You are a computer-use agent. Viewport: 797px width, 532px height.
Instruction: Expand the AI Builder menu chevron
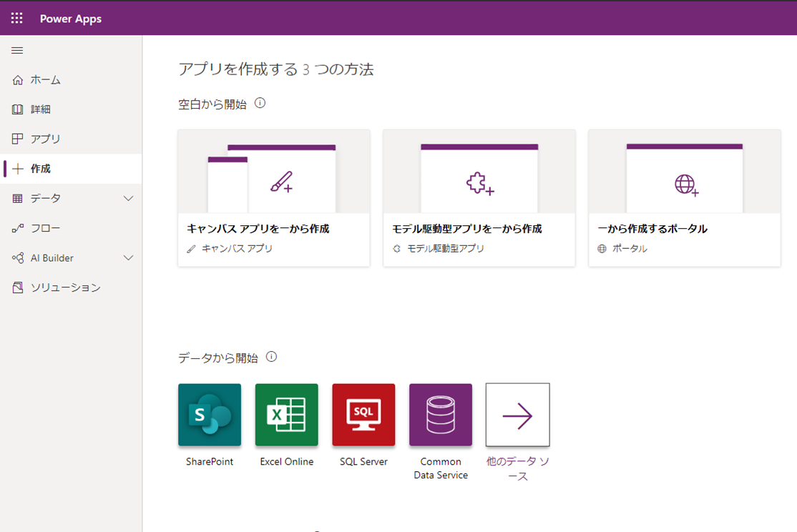point(129,258)
